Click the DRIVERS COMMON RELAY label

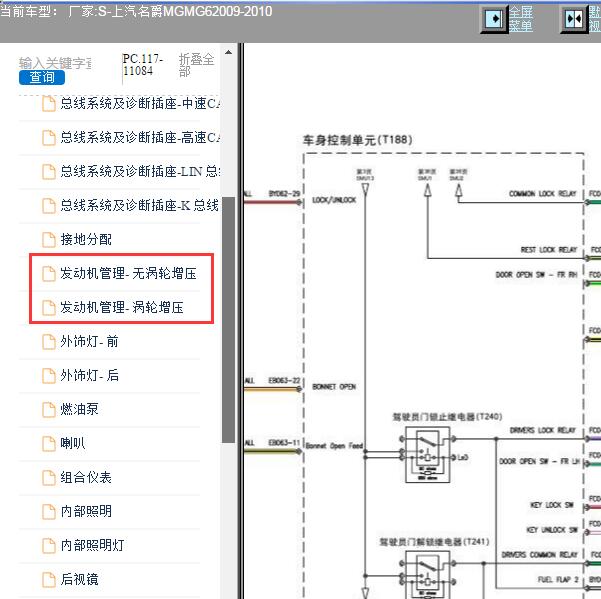coord(540,555)
